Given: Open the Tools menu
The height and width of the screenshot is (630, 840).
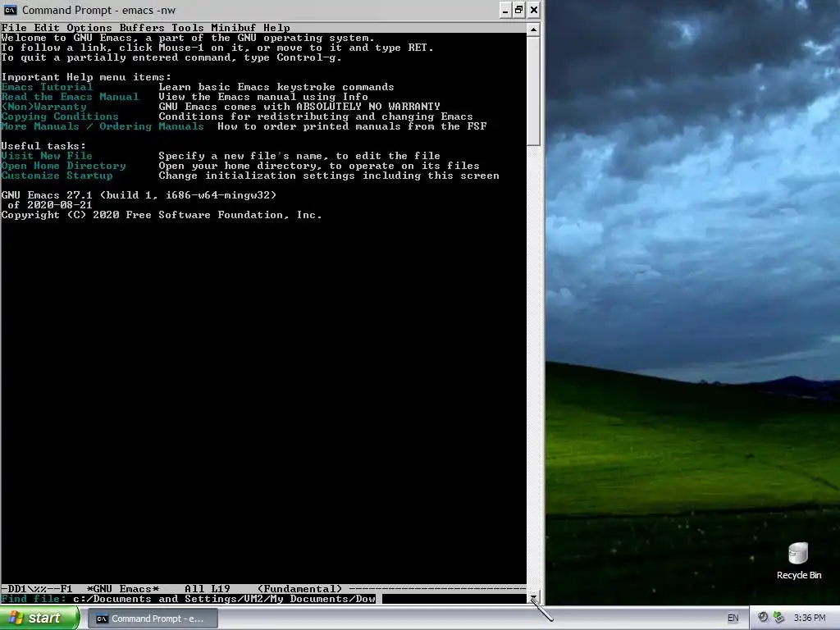Looking at the screenshot, I should tap(188, 28).
